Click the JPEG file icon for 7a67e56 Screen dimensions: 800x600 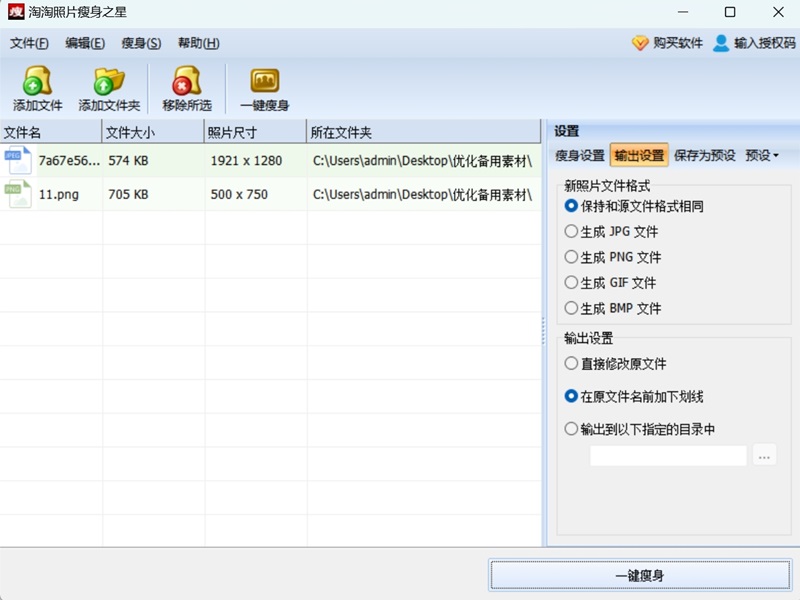pyautogui.click(x=18, y=160)
